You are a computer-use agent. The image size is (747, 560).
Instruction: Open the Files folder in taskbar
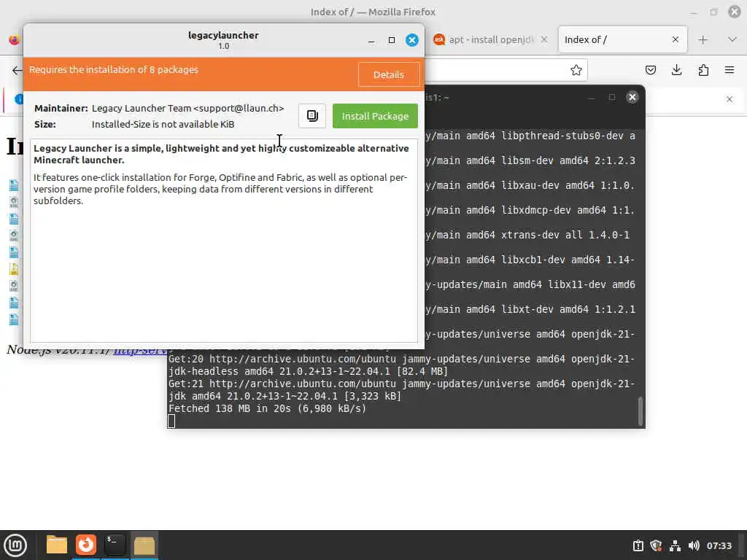coord(57,545)
